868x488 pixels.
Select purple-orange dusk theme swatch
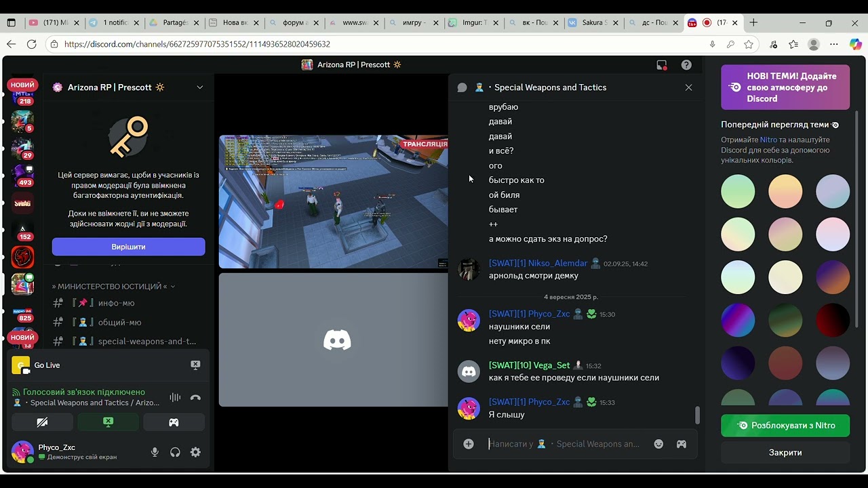point(833,277)
